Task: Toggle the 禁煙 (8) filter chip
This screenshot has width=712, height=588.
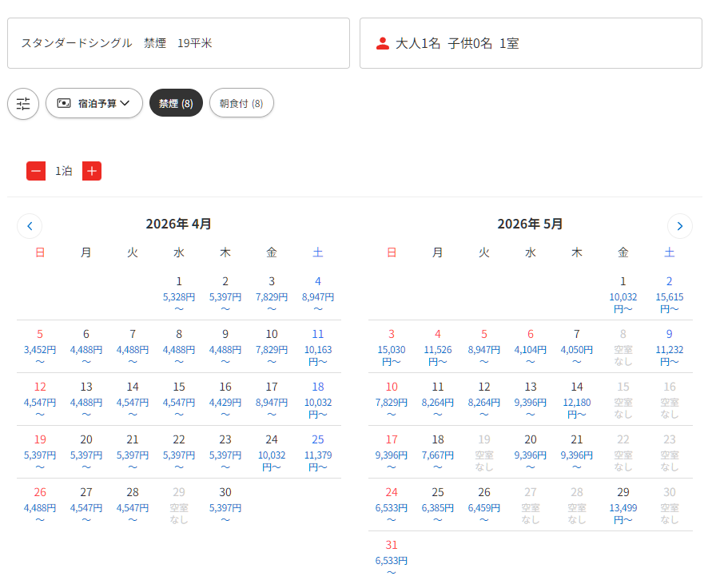Action: 176,103
